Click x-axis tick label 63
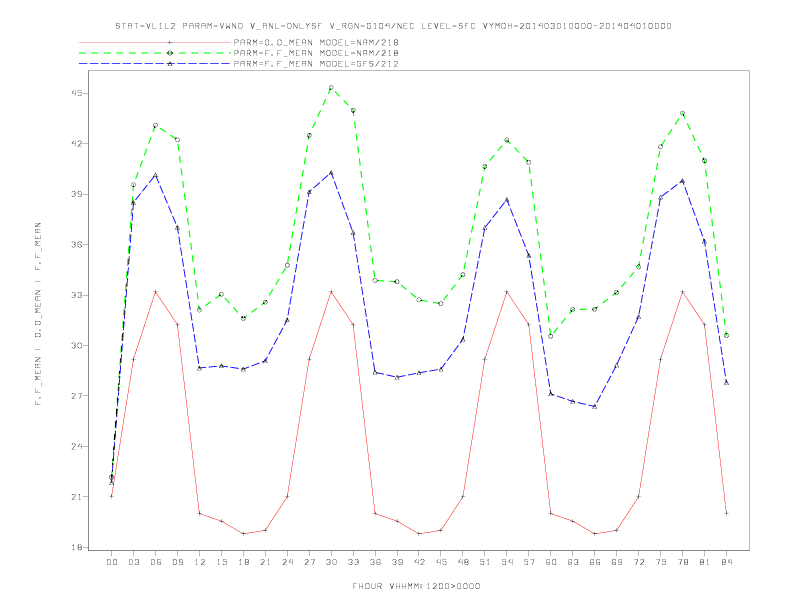 point(573,562)
